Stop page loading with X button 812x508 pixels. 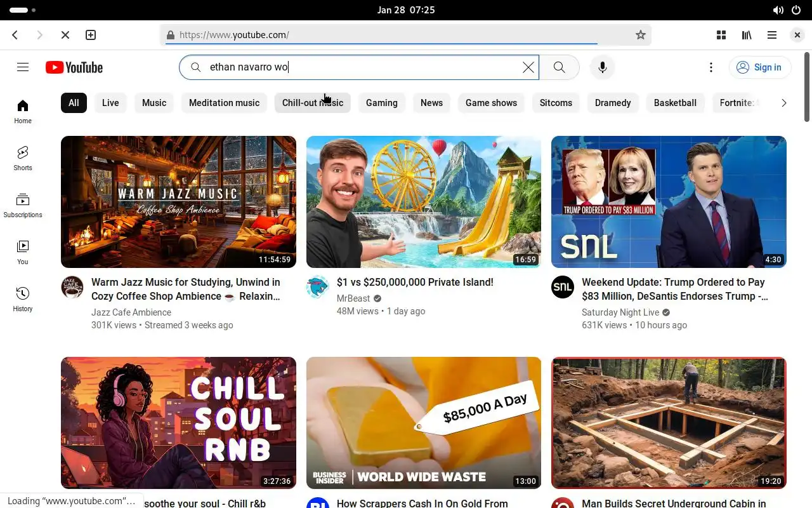point(65,35)
